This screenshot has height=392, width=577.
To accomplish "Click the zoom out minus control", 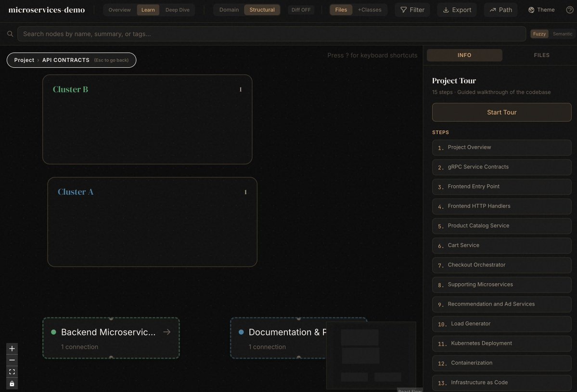I will coord(12,360).
